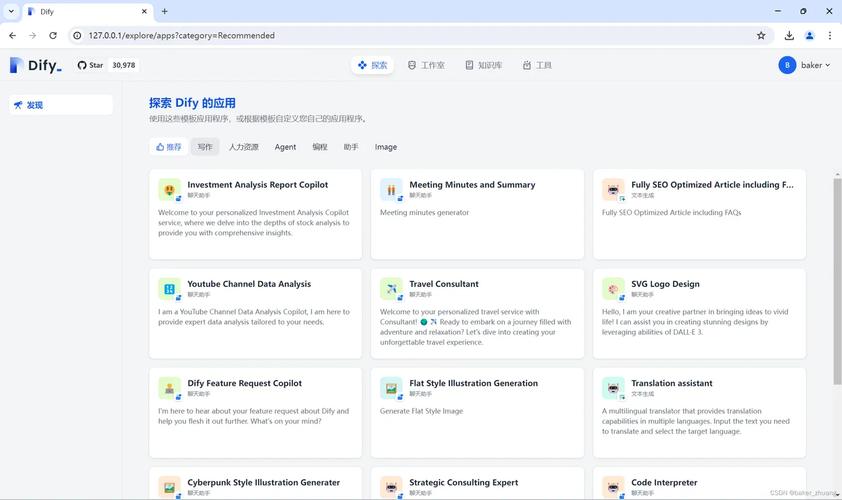
Task: Click the Youtube Channel Data Analysis icon
Action: click(169, 289)
